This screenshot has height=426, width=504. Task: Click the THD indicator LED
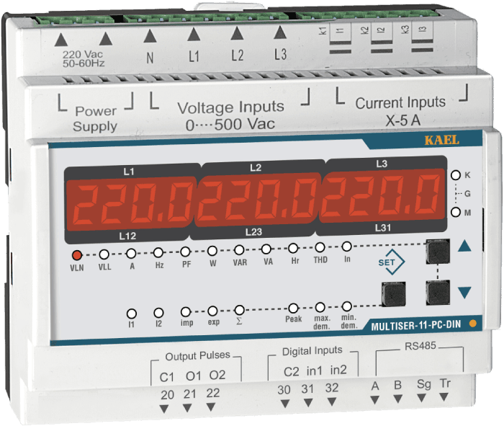click(320, 247)
